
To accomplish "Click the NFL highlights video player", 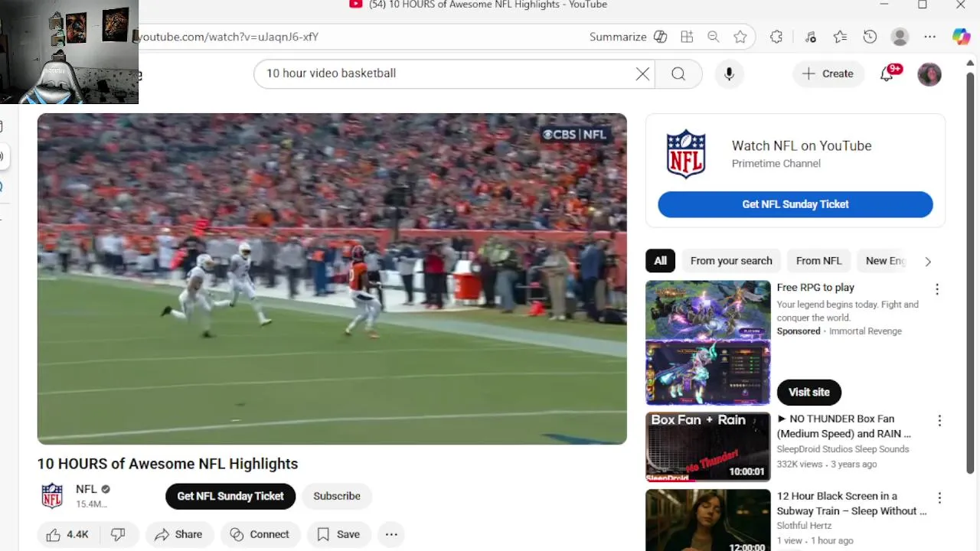I will click(332, 279).
